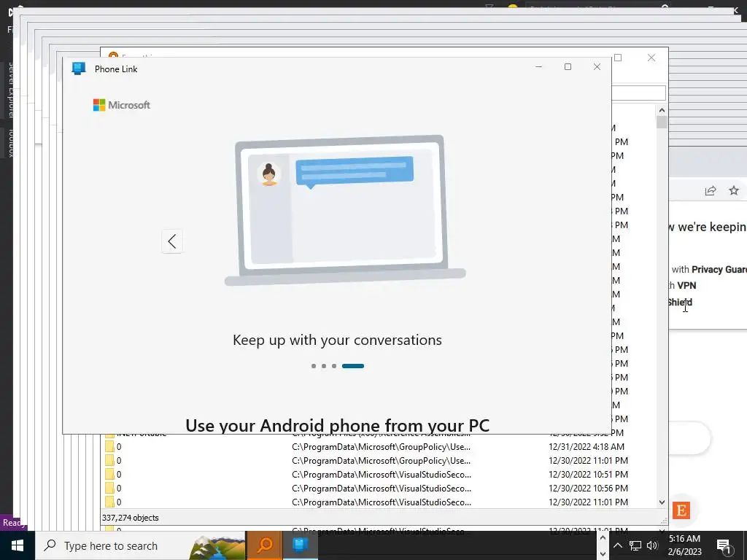The height and width of the screenshot is (560, 747).
Task: Maximize the Everything search window
Action: pos(619,58)
